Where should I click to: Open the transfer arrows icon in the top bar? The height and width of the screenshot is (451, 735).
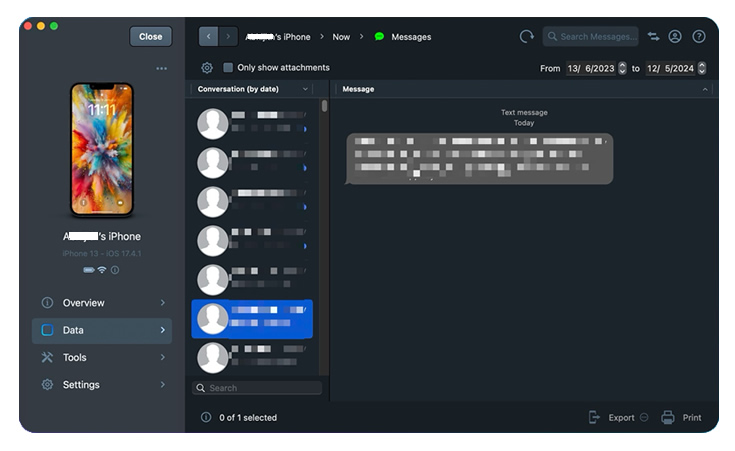coord(653,37)
